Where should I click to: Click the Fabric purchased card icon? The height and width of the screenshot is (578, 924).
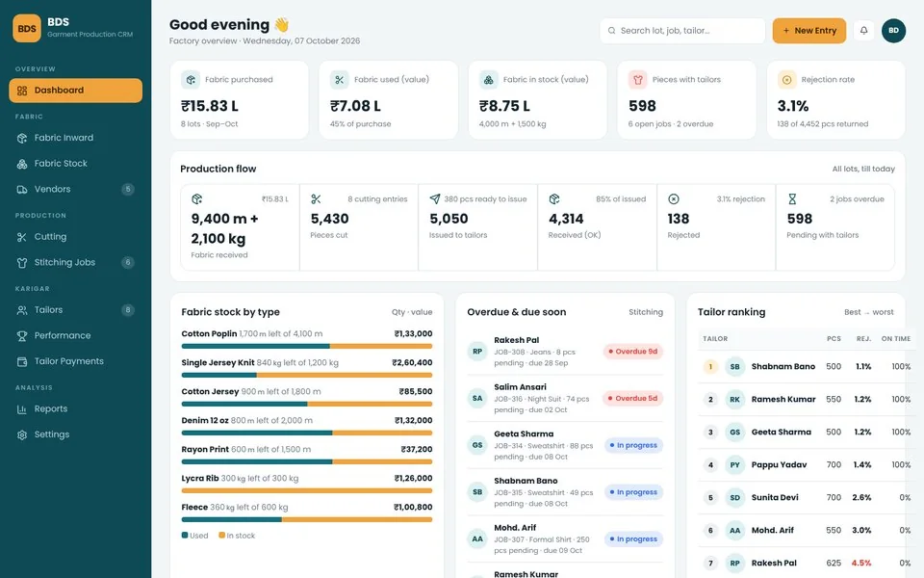(x=191, y=80)
